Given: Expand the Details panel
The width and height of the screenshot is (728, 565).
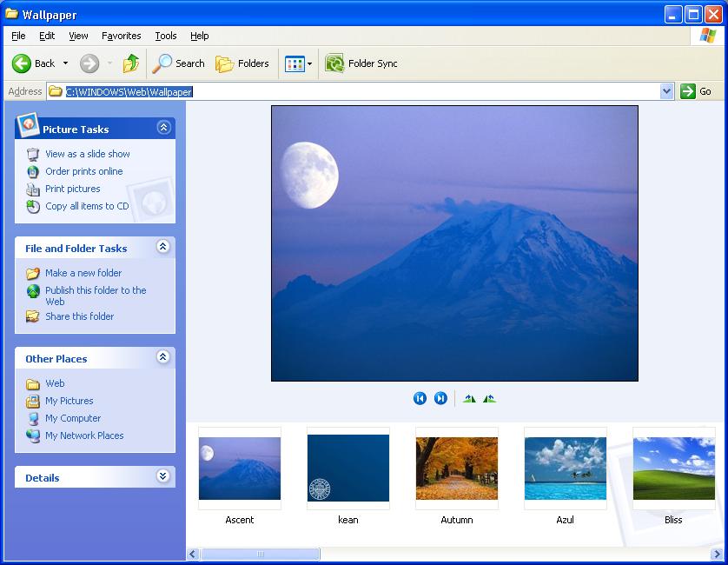Looking at the screenshot, I should 163,476.
